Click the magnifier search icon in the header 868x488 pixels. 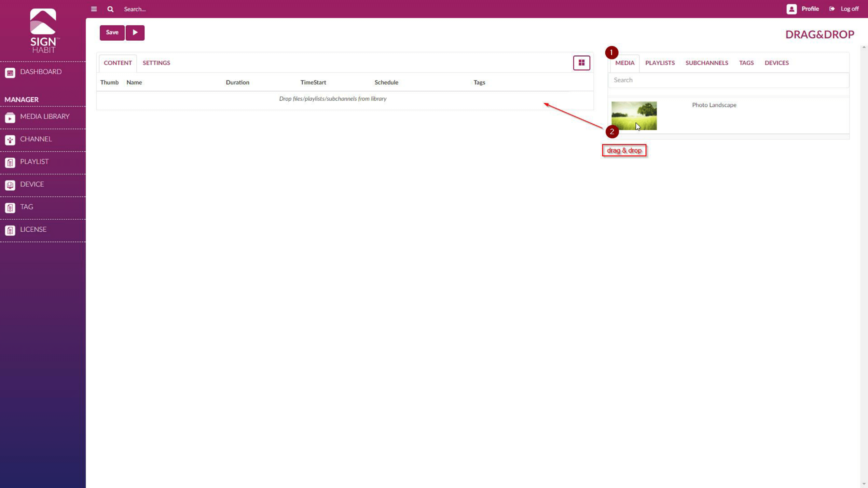110,9
